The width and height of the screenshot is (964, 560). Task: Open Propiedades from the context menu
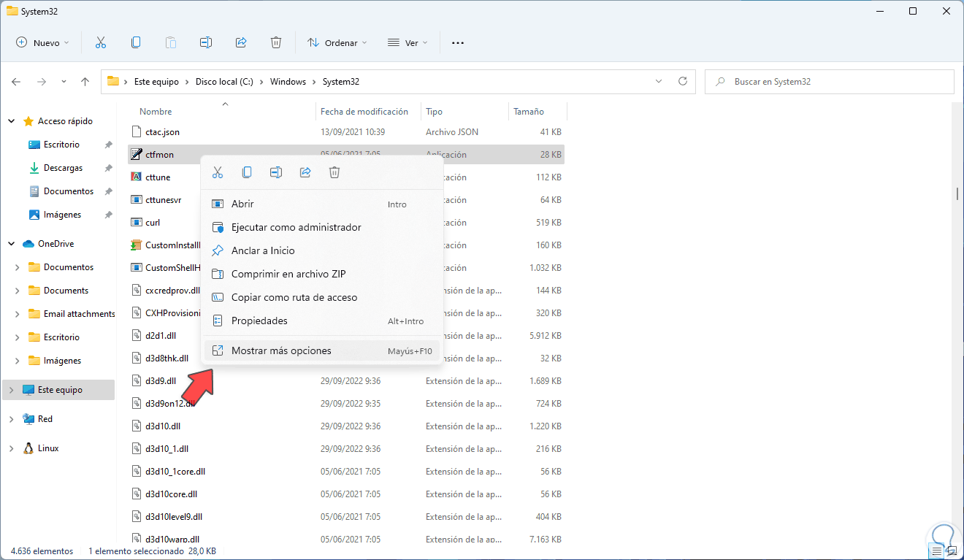click(x=321, y=321)
